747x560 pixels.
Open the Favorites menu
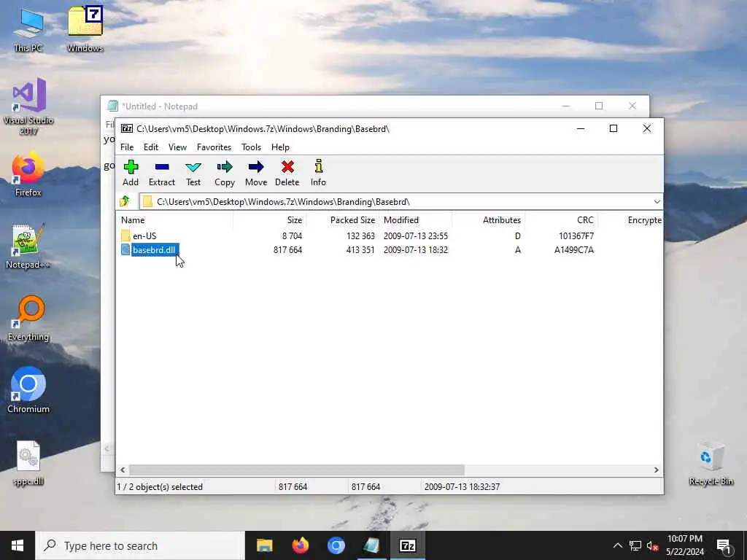(x=214, y=147)
